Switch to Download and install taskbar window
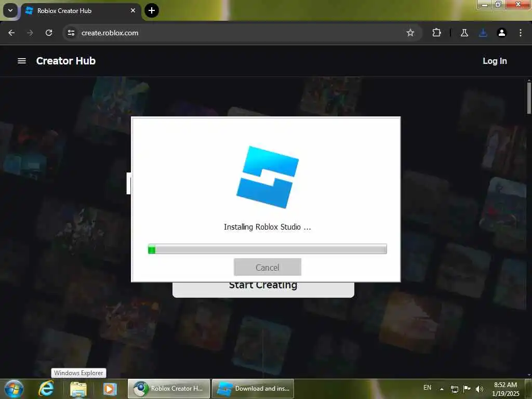 point(253,389)
